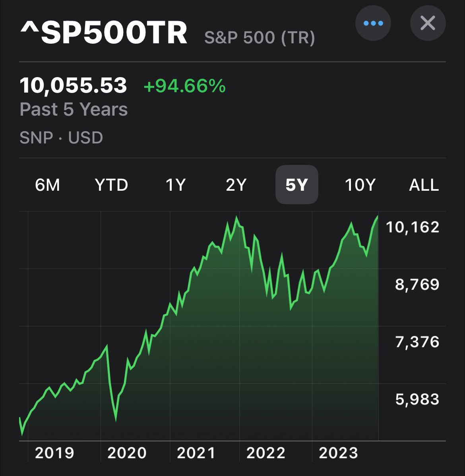Toggle the +94.66% change display
The image size is (465, 476).
[x=184, y=86]
